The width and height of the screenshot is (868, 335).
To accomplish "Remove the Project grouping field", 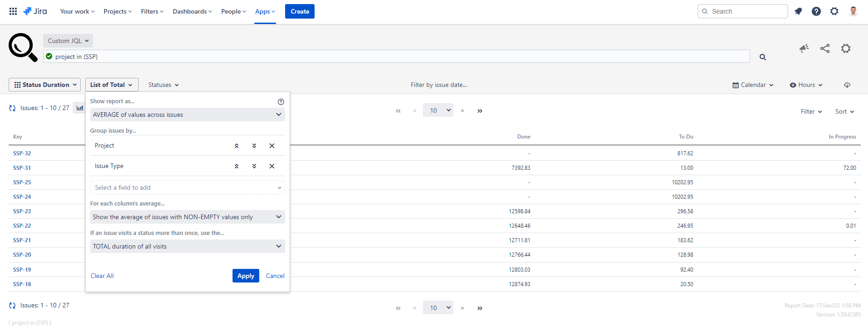I will [x=272, y=146].
